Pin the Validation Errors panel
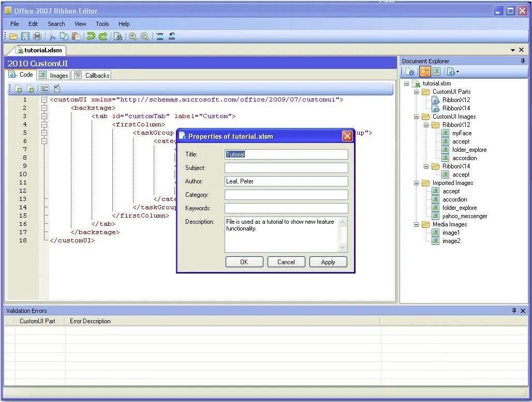532x402 pixels. pyautogui.click(x=513, y=311)
